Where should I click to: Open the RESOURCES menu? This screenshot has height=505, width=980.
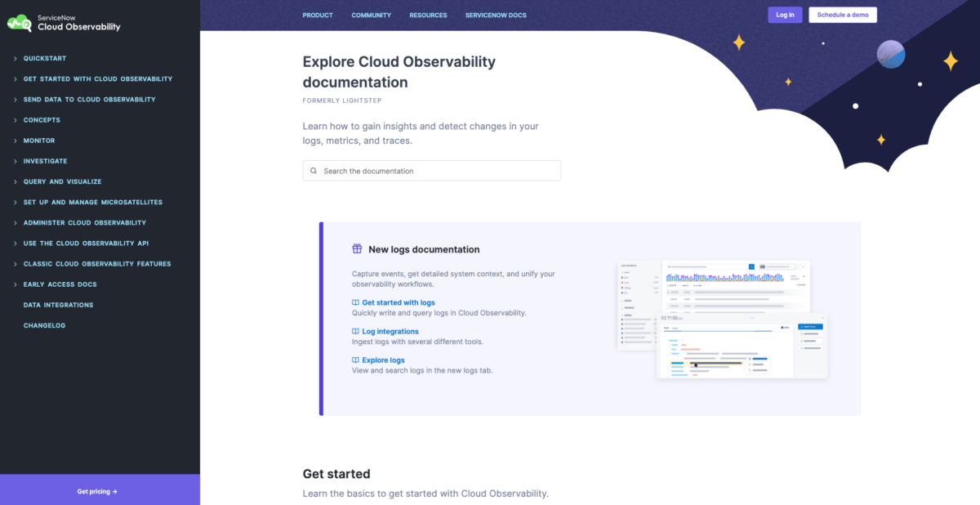[x=428, y=15]
